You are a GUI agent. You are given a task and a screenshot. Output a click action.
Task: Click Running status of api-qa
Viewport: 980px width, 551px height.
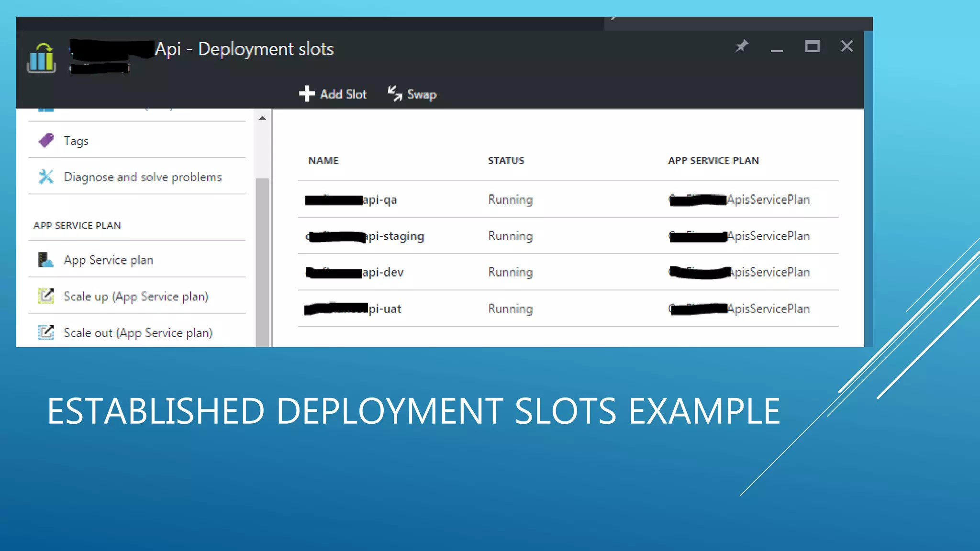click(510, 199)
